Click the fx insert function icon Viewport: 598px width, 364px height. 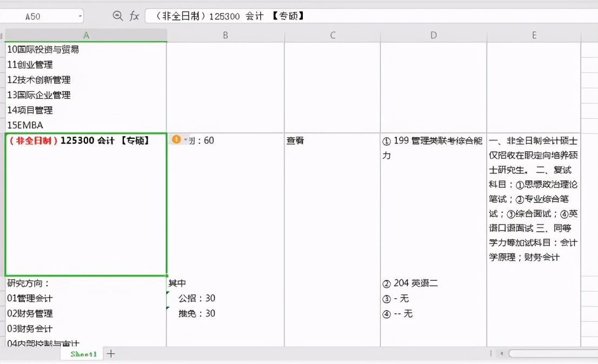[x=134, y=16]
